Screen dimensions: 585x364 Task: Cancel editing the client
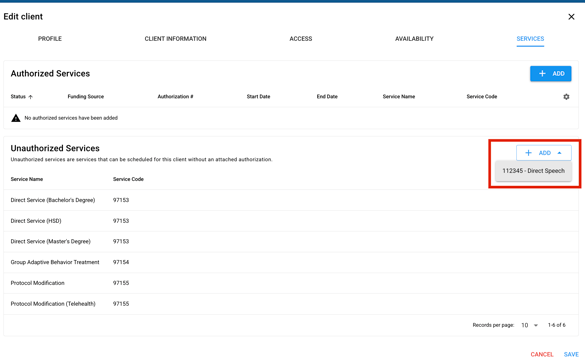pos(542,354)
